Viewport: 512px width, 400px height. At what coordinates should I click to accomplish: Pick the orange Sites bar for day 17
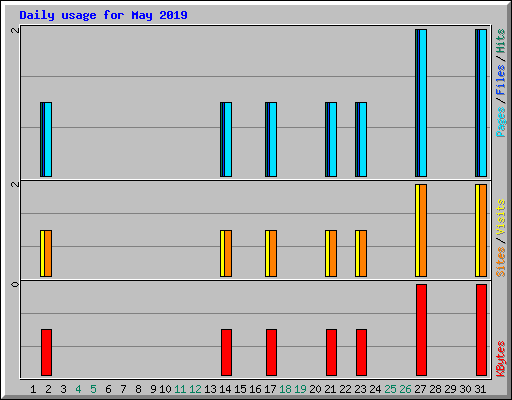273,253
